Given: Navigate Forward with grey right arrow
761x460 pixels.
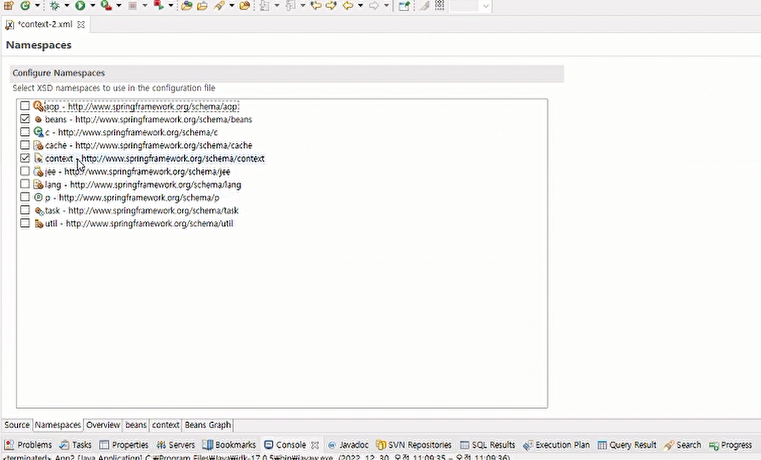Looking at the screenshot, I should (x=373, y=6).
